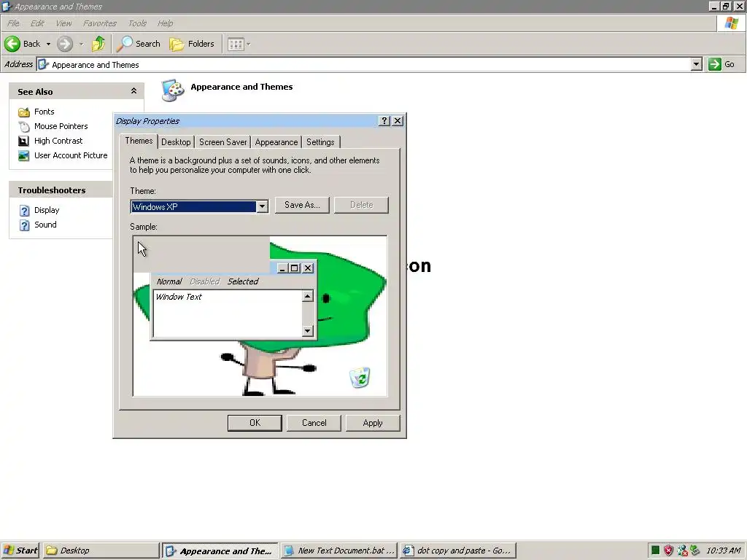Switch to the Appearance tab

(x=276, y=142)
